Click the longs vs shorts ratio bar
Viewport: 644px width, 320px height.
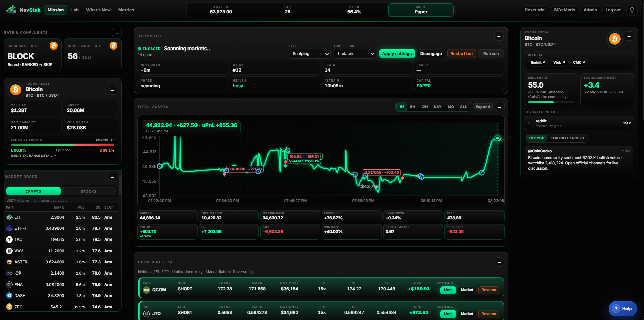pos(63,145)
